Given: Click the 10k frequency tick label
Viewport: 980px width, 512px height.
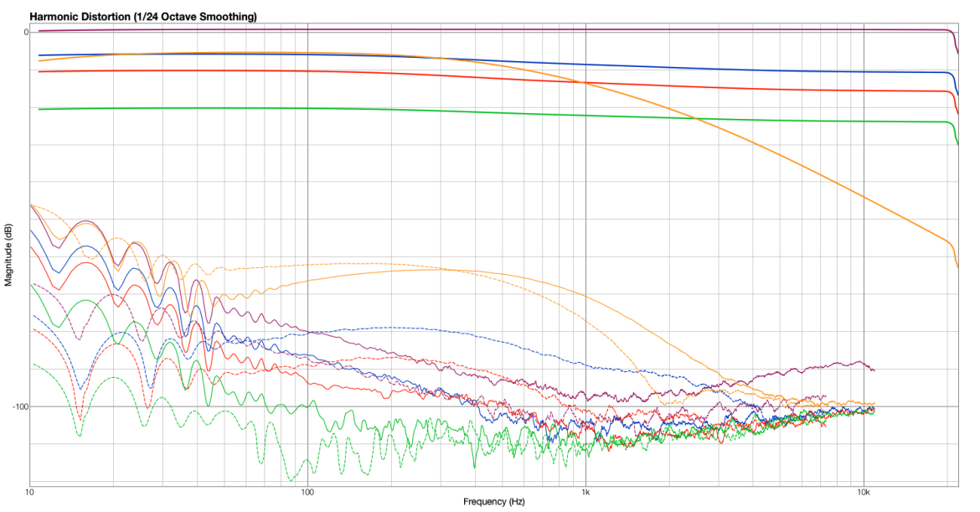Looking at the screenshot, I should coord(864,491).
